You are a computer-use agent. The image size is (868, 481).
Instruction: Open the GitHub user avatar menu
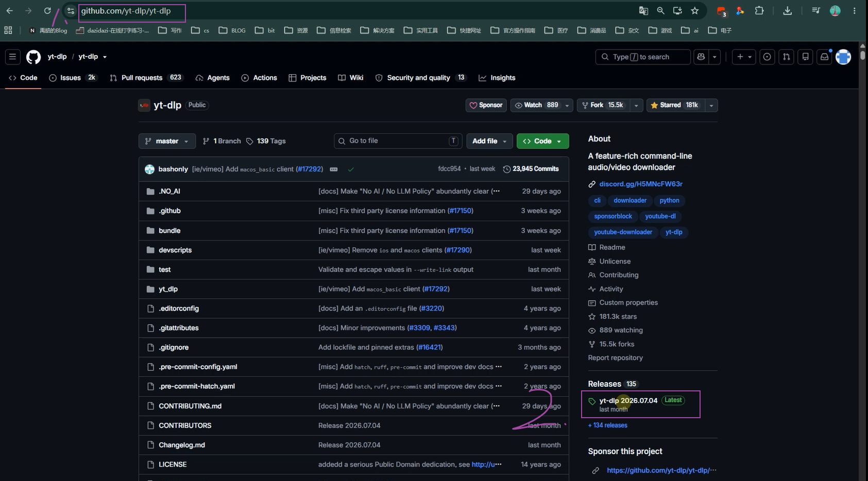coord(843,57)
